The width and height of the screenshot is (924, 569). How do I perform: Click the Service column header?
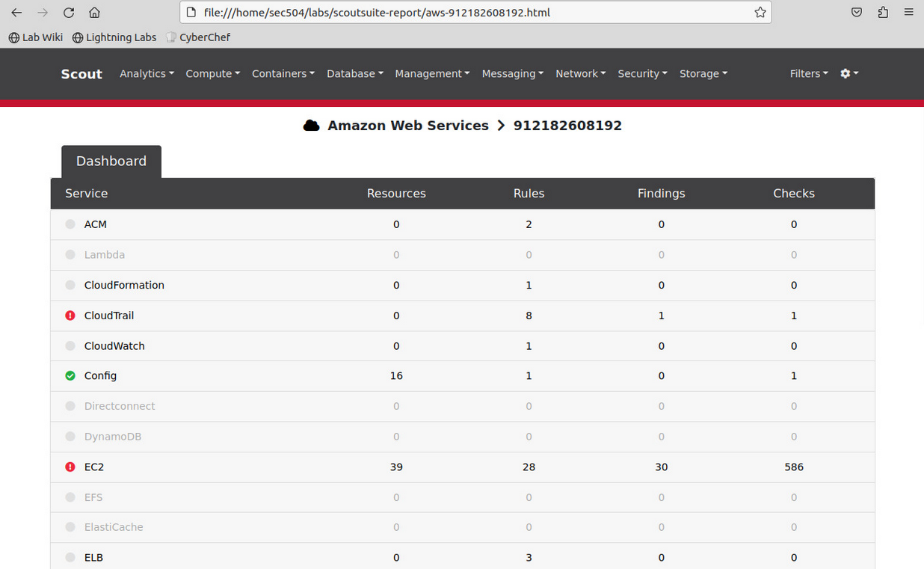click(86, 193)
